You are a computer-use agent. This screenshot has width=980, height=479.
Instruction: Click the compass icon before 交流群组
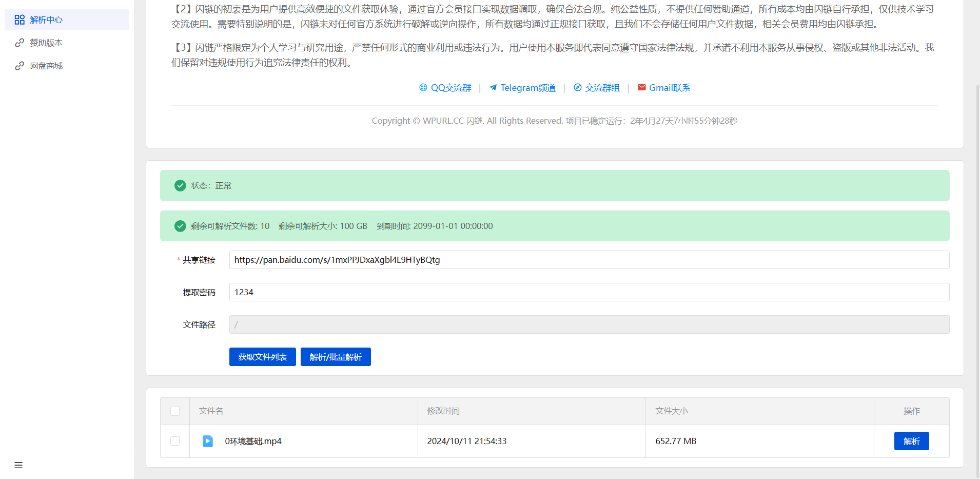[x=578, y=87]
